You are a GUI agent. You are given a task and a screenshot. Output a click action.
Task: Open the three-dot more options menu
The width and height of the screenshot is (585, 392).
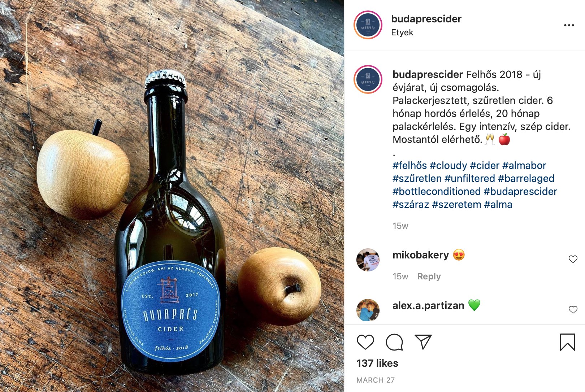tap(569, 25)
